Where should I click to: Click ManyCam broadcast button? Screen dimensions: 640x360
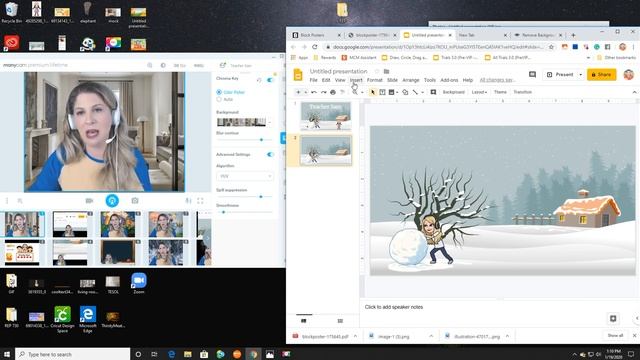click(x=112, y=200)
